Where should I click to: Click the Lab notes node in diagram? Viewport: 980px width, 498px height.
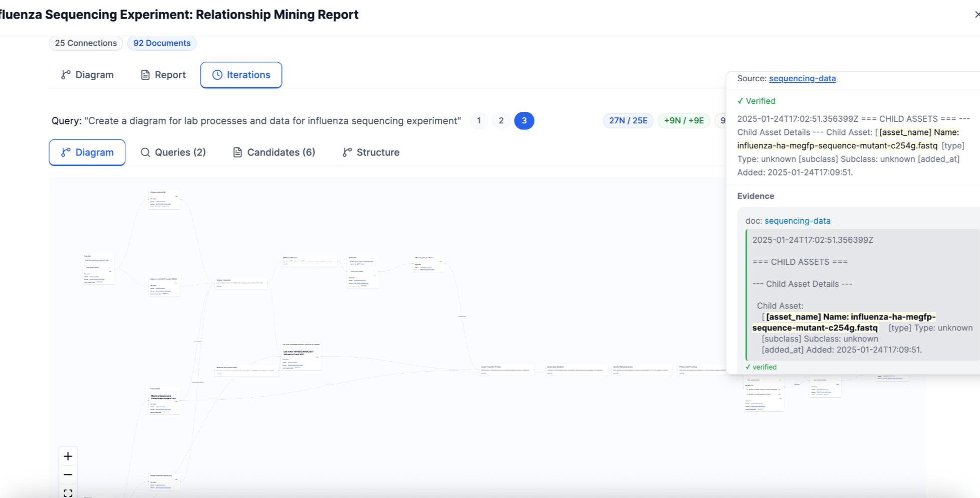[301, 357]
